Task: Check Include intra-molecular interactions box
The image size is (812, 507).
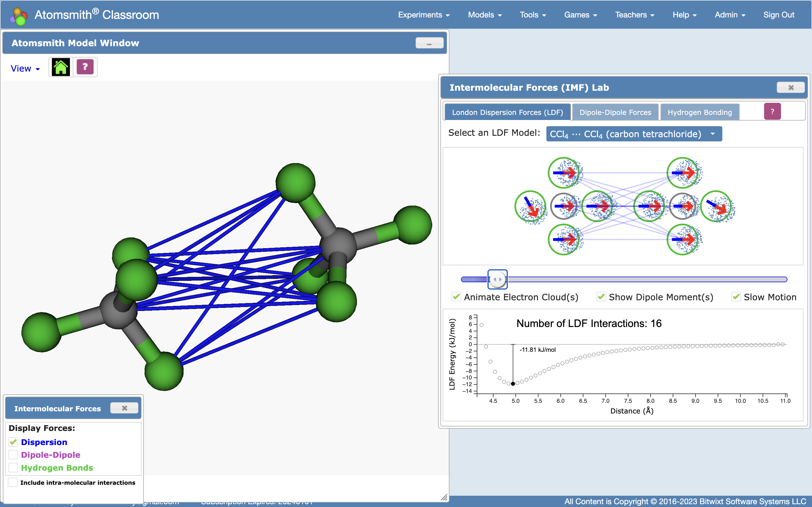Action: coord(13,482)
